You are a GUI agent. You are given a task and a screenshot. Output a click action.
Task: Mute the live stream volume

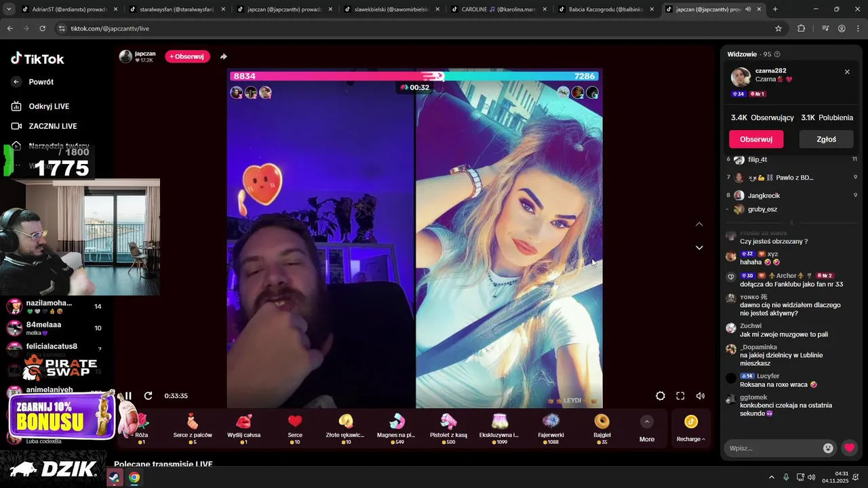pyautogui.click(x=701, y=396)
